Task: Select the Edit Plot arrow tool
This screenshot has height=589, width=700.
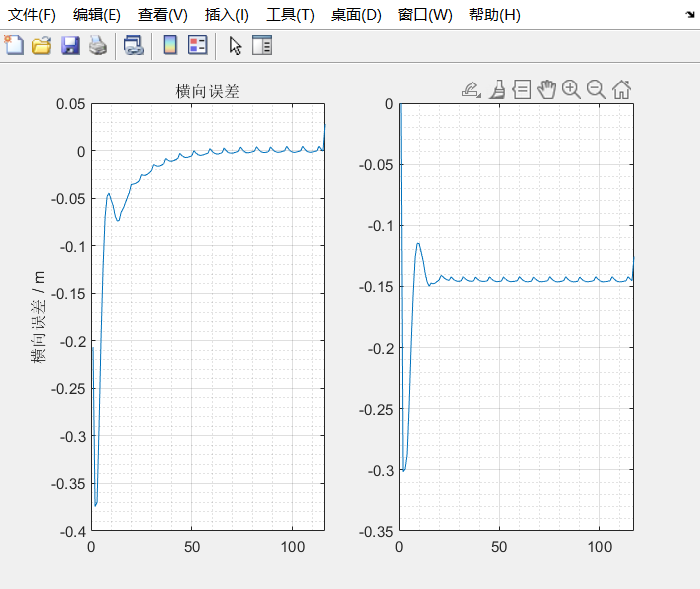Action: point(235,46)
